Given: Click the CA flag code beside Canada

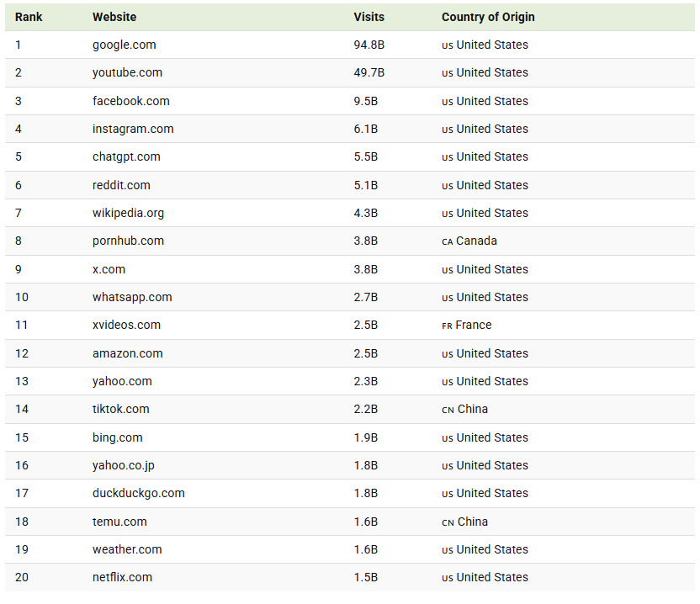Looking at the screenshot, I should click(447, 242).
